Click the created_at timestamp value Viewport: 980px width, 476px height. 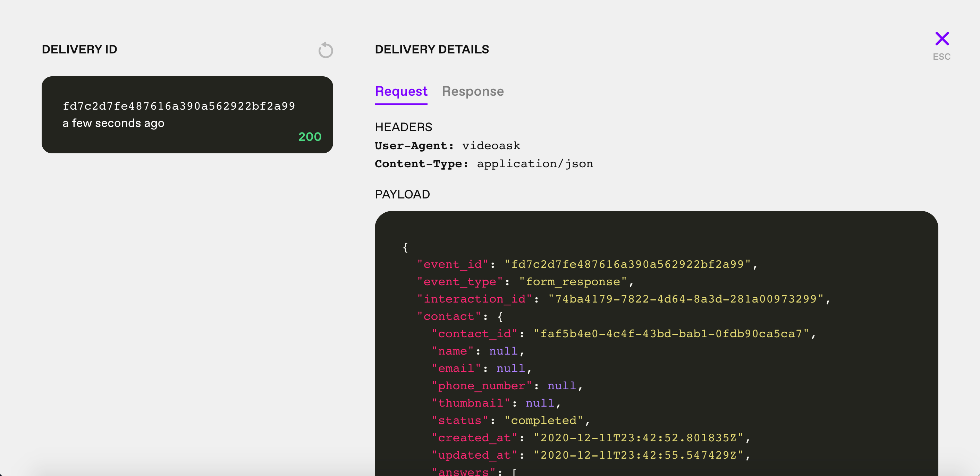[639, 438]
